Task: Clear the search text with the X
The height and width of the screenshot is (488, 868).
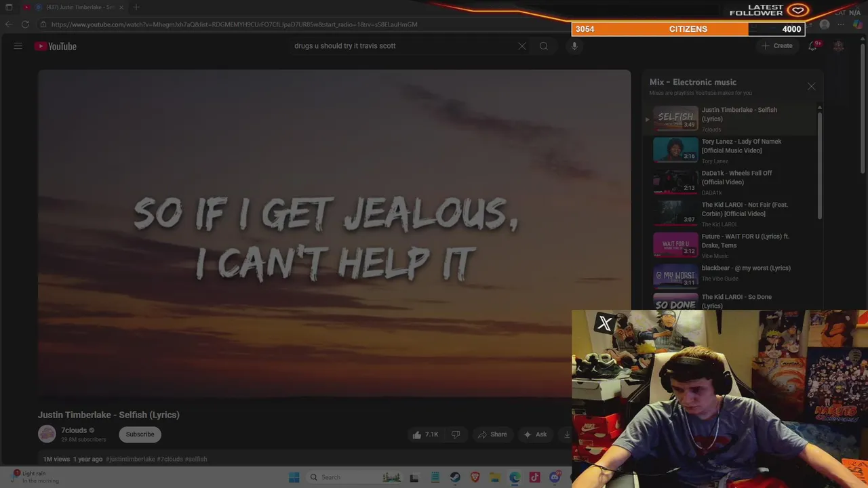Action: [x=522, y=46]
